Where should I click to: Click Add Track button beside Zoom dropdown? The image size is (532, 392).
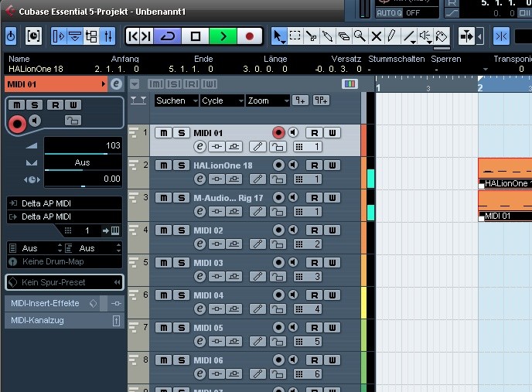300,101
